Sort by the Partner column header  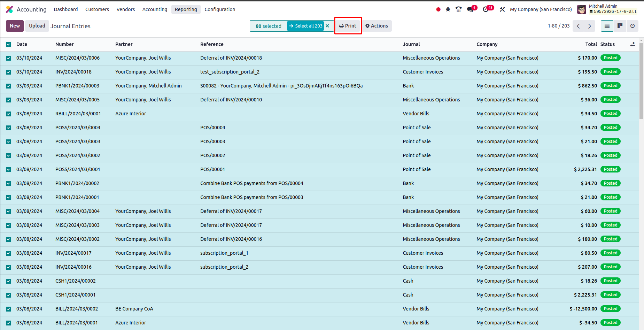124,44
